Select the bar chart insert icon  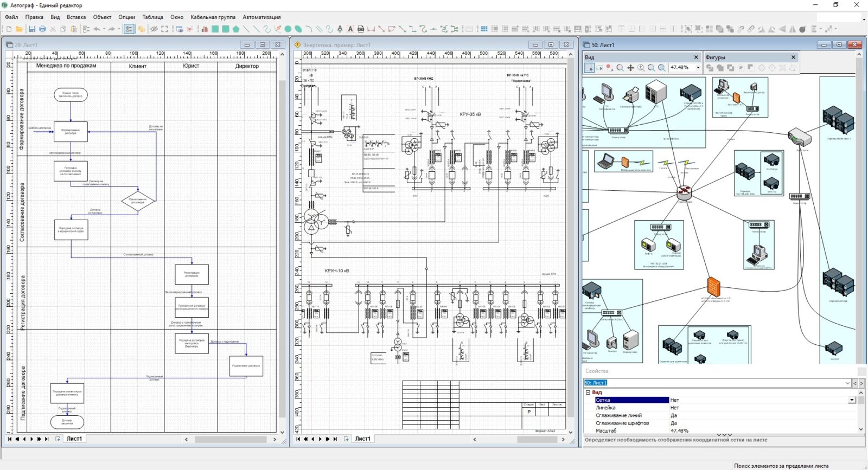click(205, 29)
